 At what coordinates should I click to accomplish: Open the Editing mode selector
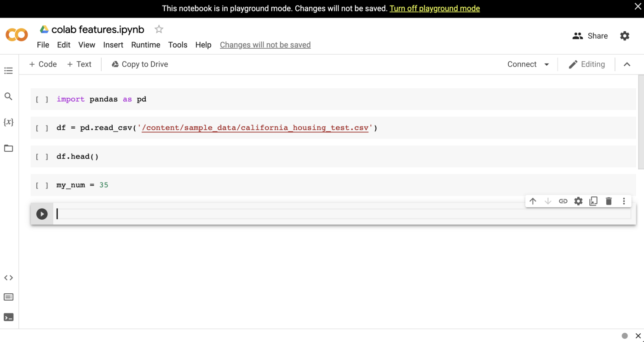pyautogui.click(x=587, y=64)
